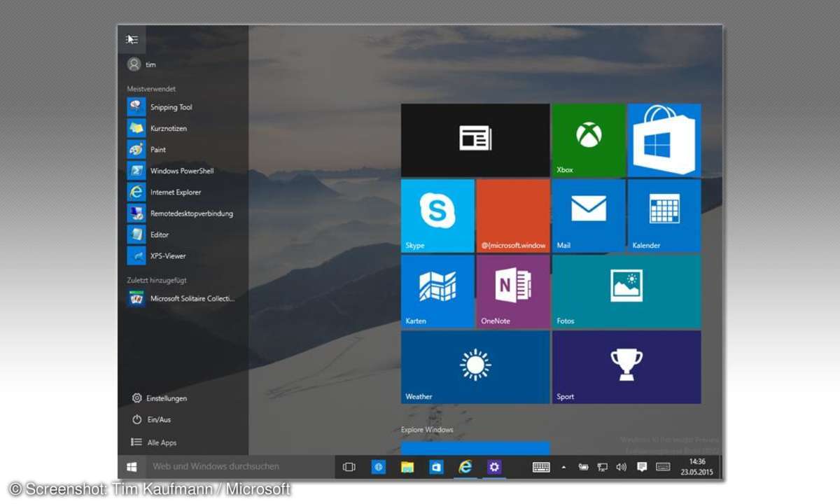Launch the OneNote tile
The width and height of the screenshot is (840, 504).
point(513,291)
